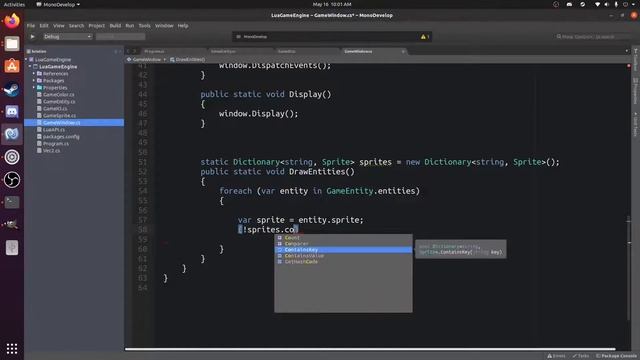
Task: Open the DrawEntities member breadcrumb dropdown
Action: click(188, 60)
